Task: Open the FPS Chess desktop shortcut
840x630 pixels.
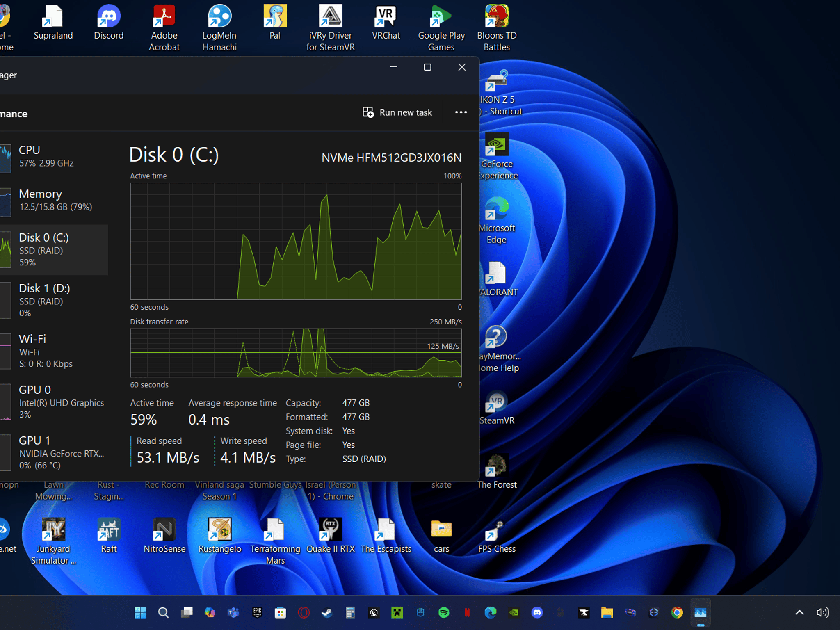Action: (x=497, y=536)
